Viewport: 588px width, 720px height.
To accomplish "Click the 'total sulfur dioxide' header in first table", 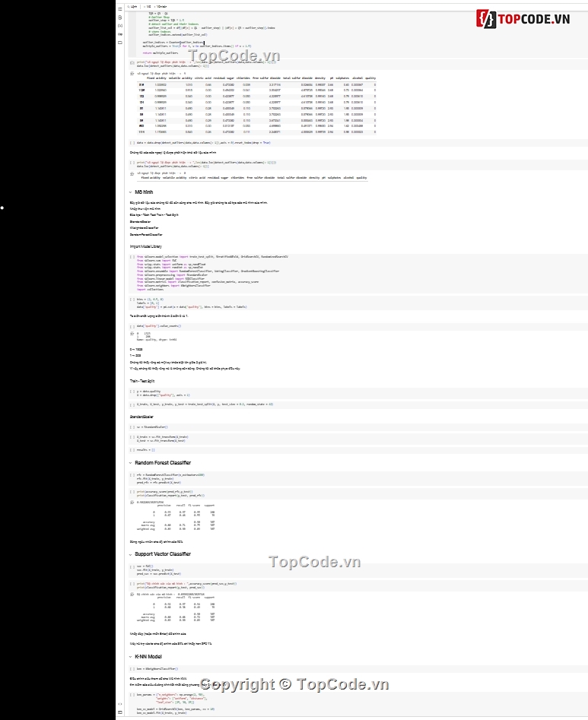I will [297, 78].
